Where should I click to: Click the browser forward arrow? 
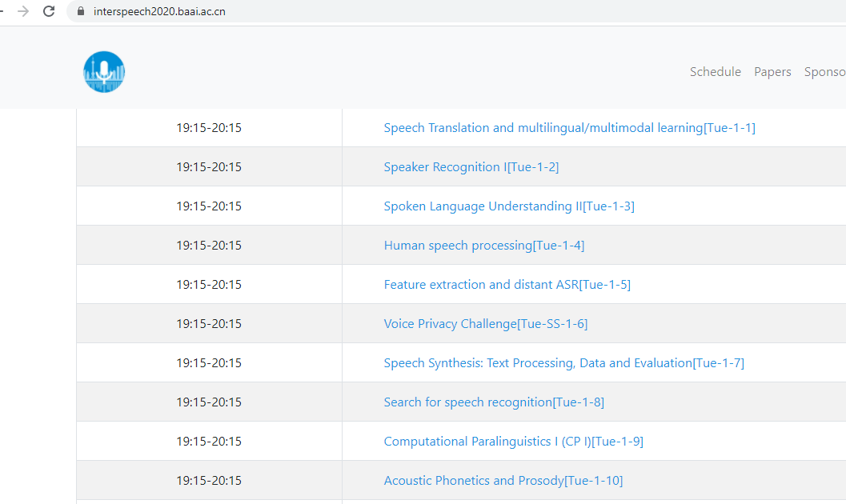pyautogui.click(x=24, y=12)
